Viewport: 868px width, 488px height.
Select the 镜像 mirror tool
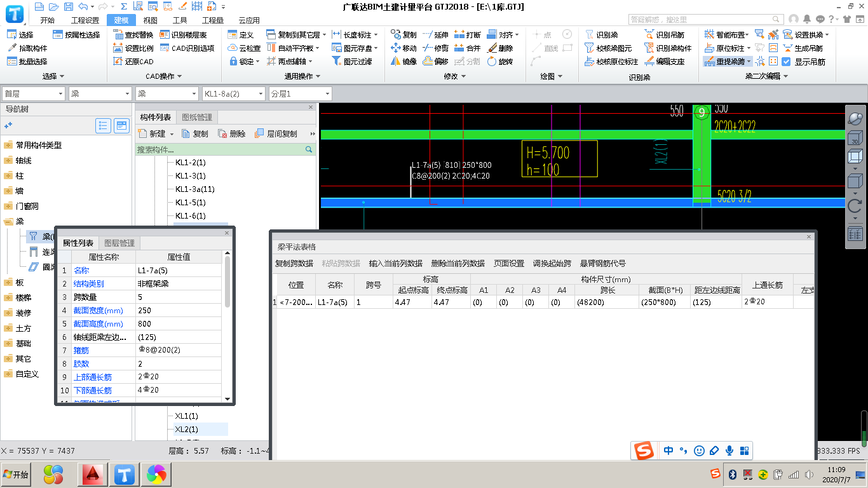(x=403, y=62)
